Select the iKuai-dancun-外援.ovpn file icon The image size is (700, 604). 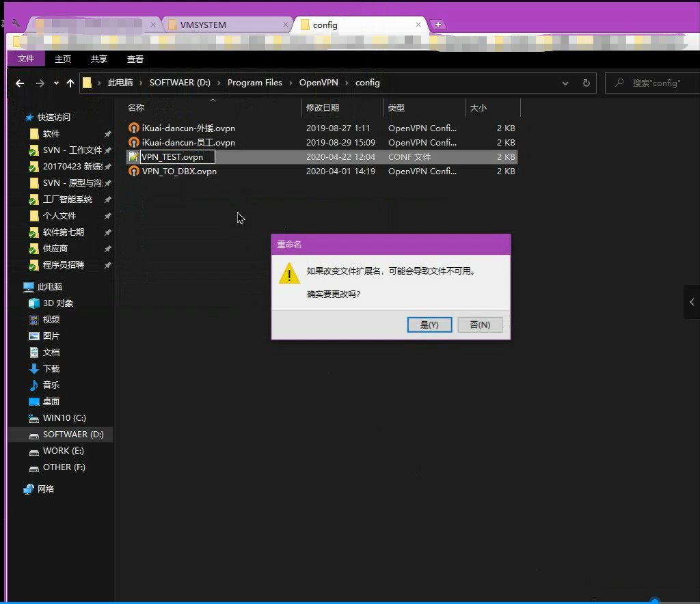pos(134,128)
